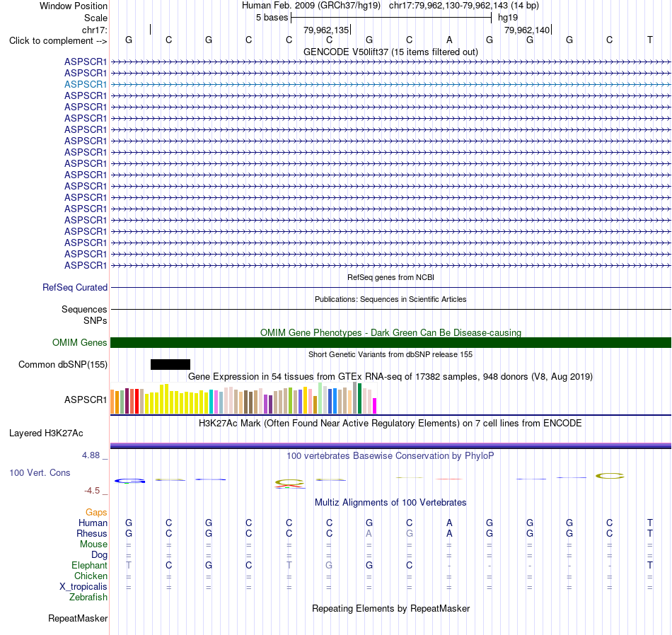Select the light-blue ASPSCR1 transcript label

86,84
